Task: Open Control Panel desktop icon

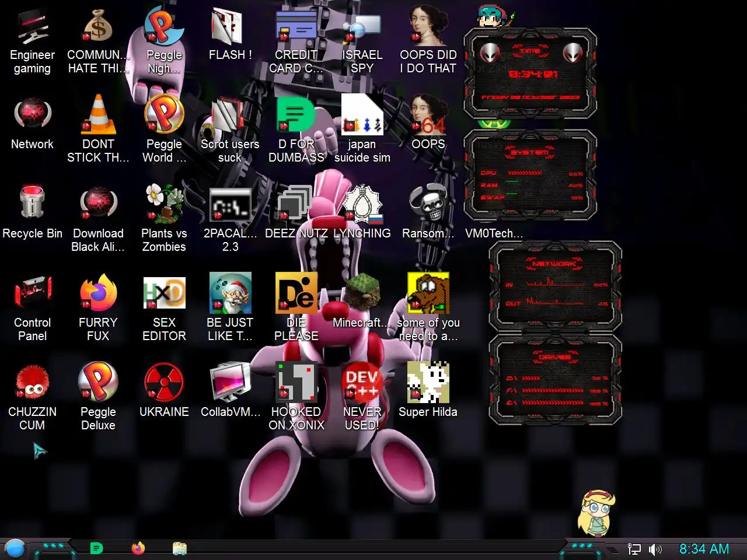Action: click(x=32, y=308)
